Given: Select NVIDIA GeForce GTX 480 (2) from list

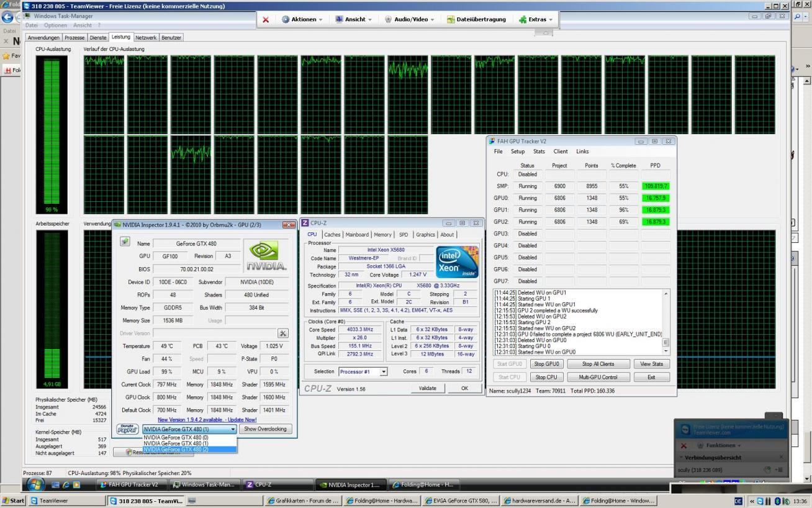Looking at the screenshot, I should (x=189, y=449).
